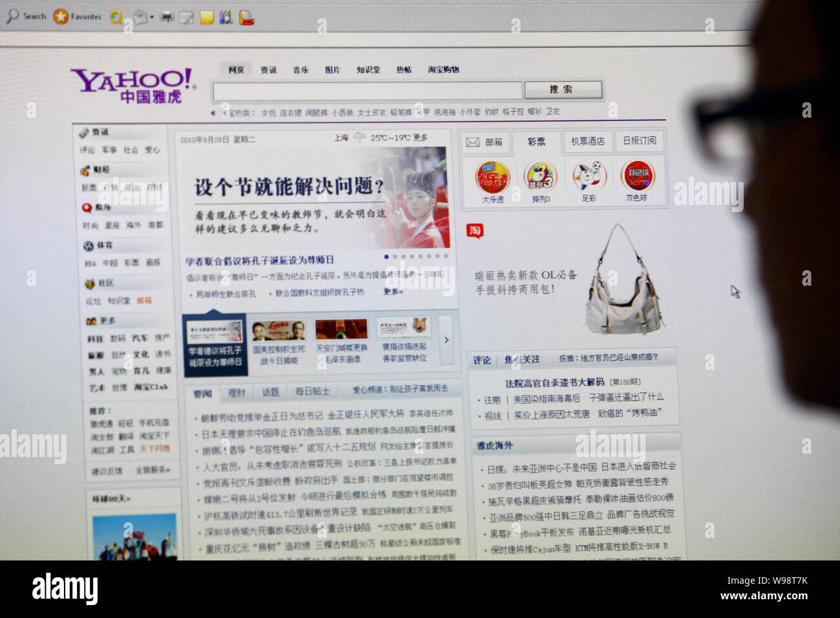Open the 建议反馈 sidebar link
The image size is (840, 618).
tap(107, 471)
